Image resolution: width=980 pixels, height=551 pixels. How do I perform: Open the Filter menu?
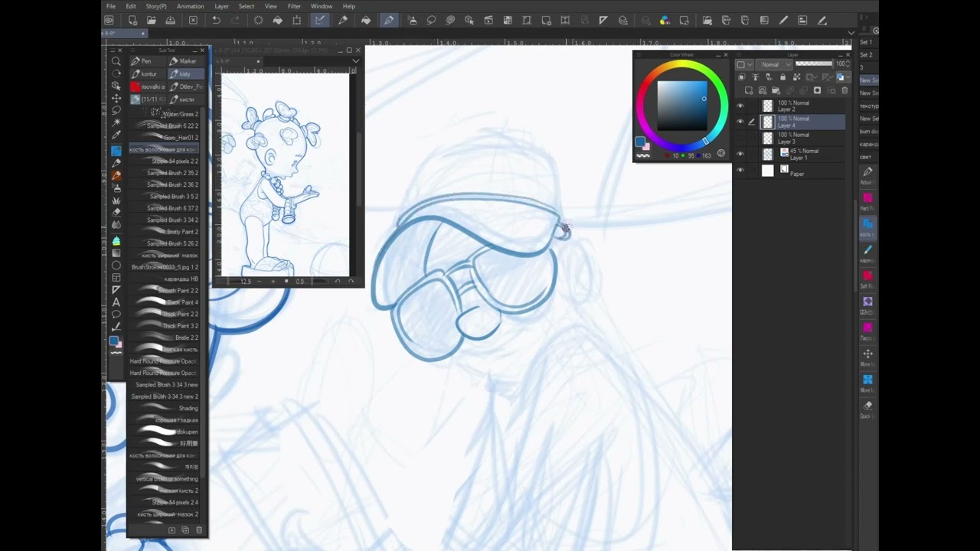294,6
